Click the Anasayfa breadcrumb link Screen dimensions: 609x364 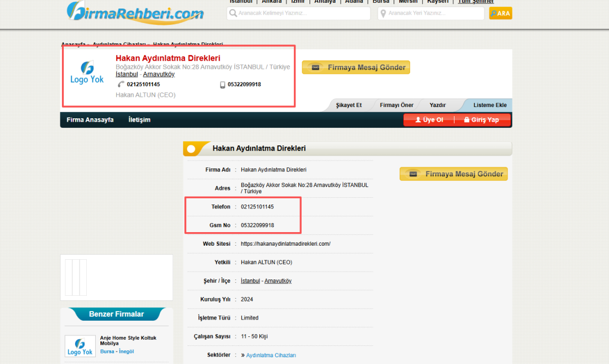[73, 45]
